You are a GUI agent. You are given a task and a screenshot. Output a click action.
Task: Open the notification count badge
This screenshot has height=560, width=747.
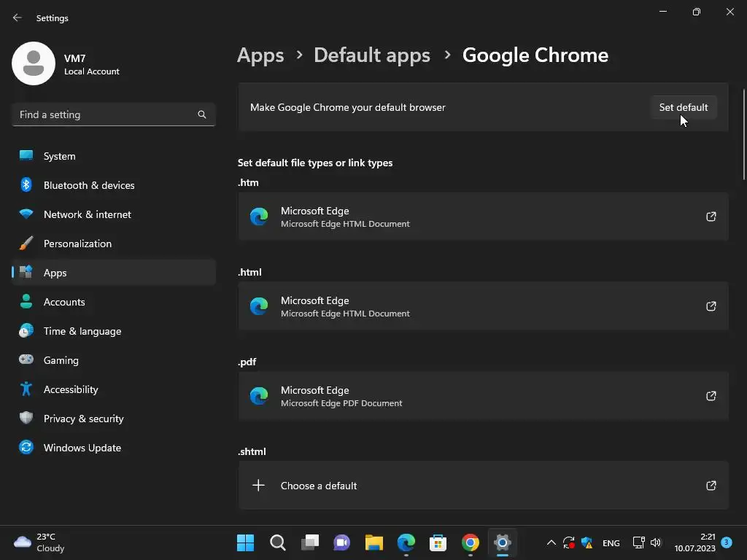(x=727, y=542)
